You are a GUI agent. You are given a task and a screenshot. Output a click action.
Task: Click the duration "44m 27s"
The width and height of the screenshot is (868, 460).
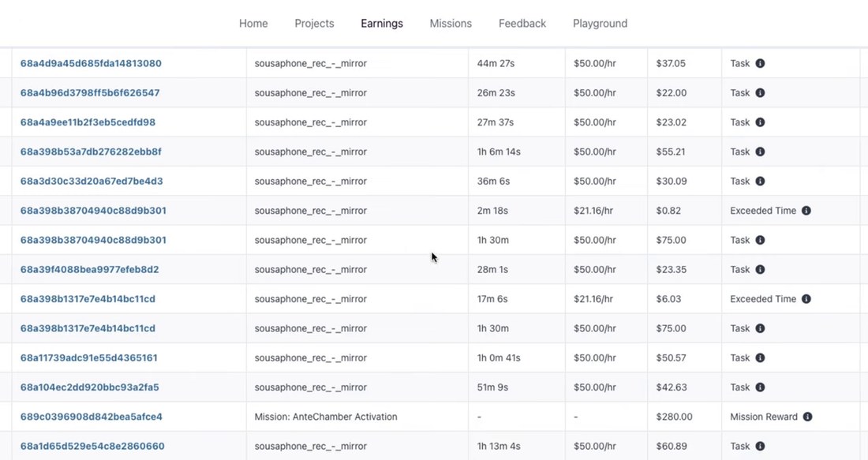click(x=496, y=64)
